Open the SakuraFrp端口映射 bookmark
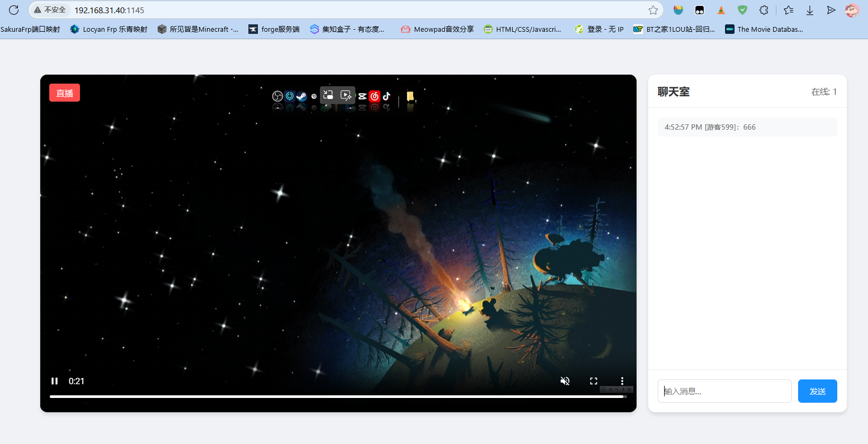 tap(30, 29)
